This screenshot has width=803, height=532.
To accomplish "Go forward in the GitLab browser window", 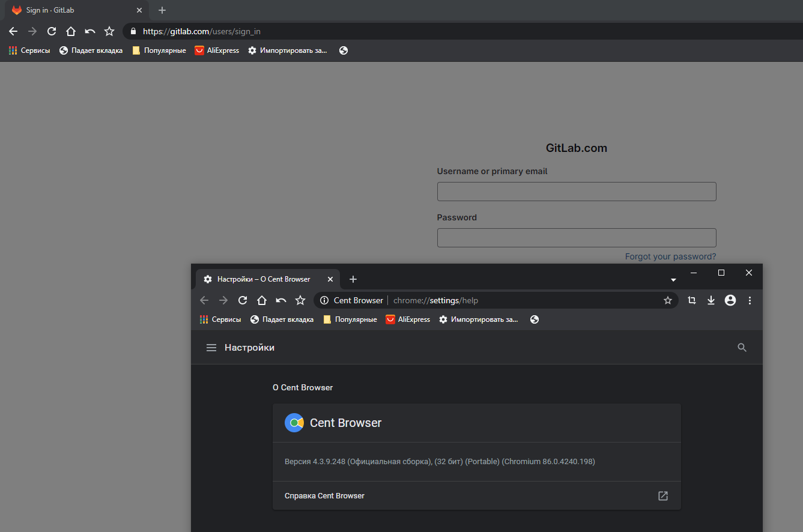I will [x=32, y=31].
